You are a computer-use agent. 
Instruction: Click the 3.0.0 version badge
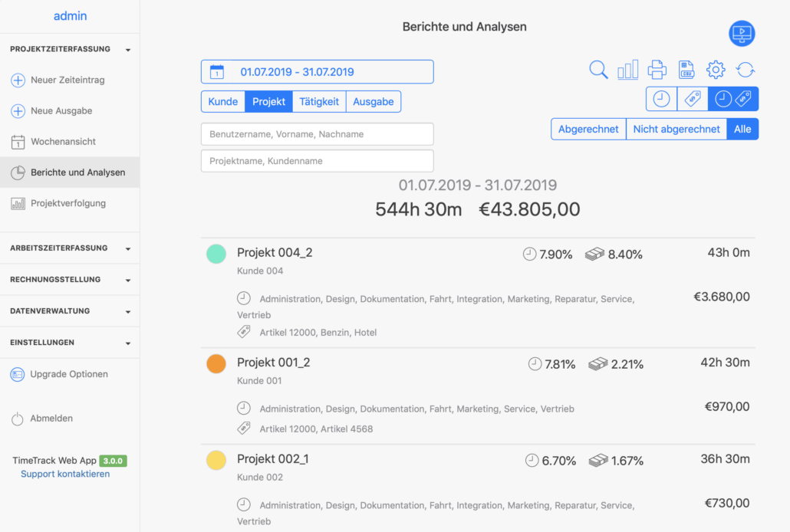tap(113, 461)
